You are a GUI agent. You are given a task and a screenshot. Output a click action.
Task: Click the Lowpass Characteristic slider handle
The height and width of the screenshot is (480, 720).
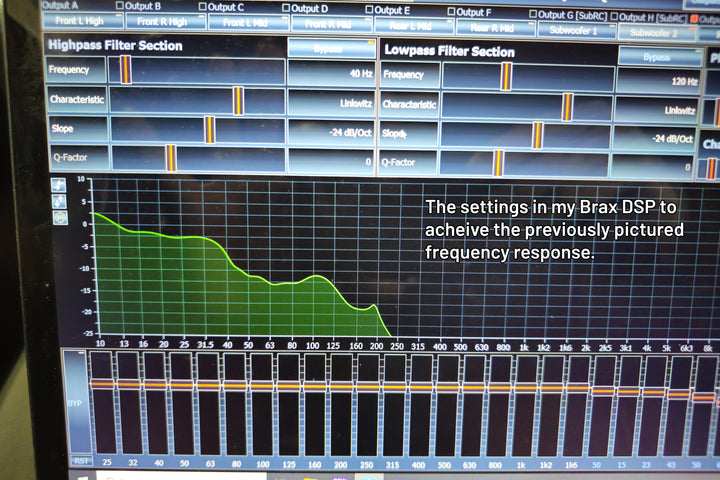pyautogui.click(x=568, y=107)
